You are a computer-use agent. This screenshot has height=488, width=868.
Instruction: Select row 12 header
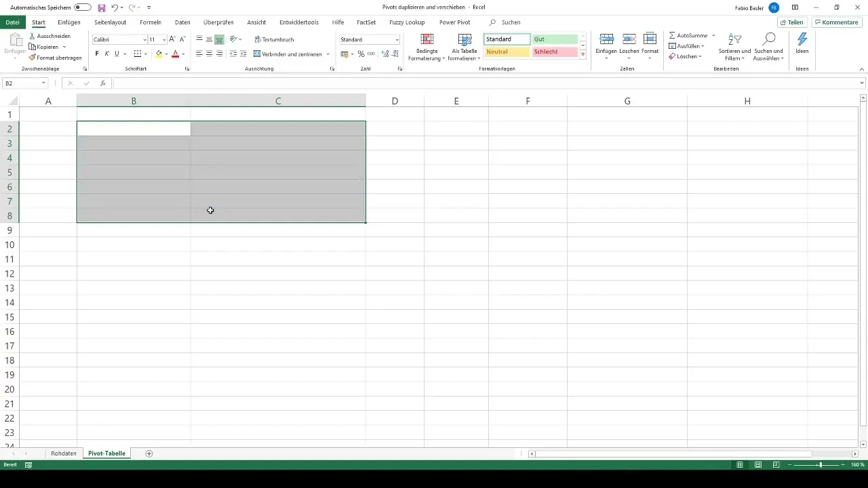click(9, 274)
